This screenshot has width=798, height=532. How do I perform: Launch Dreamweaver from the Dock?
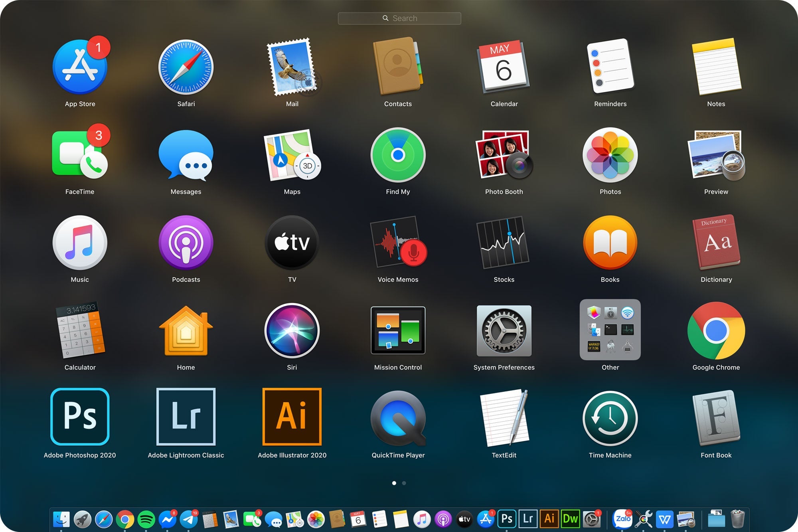tap(570, 519)
